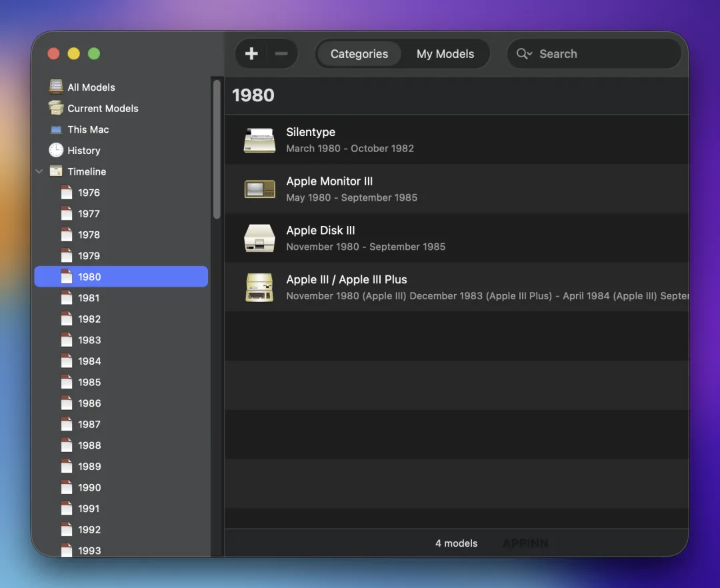Image resolution: width=720 pixels, height=588 pixels.
Task: Click the 1986 page icon
Action: click(x=67, y=403)
